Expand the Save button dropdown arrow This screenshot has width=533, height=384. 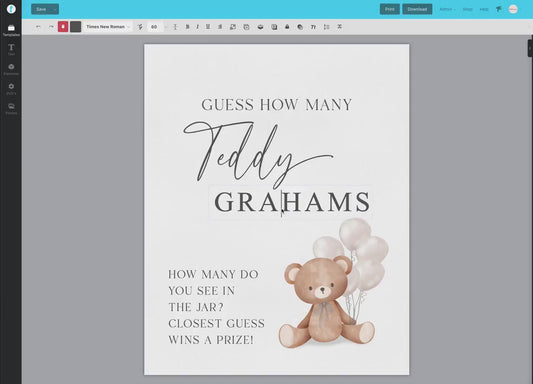click(55, 9)
